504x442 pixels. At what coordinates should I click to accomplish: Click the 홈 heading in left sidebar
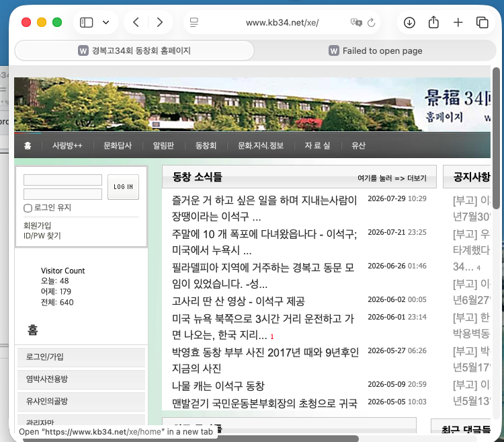(x=32, y=330)
